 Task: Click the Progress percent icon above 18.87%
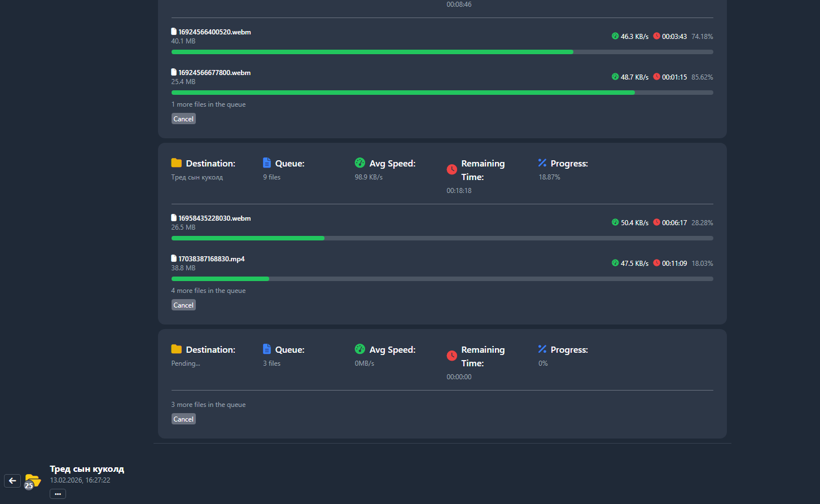pyautogui.click(x=542, y=163)
